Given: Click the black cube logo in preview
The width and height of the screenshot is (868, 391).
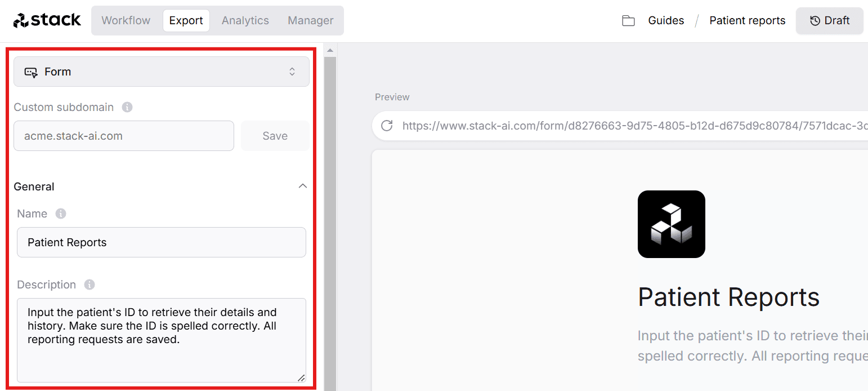Looking at the screenshot, I should click(x=672, y=224).
